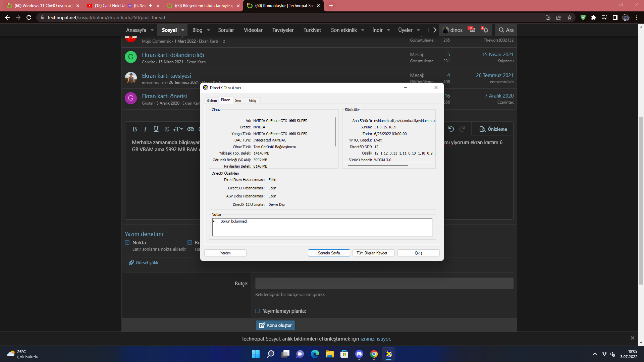Toggle the Nokta spelling checkbox

[127, 242]
